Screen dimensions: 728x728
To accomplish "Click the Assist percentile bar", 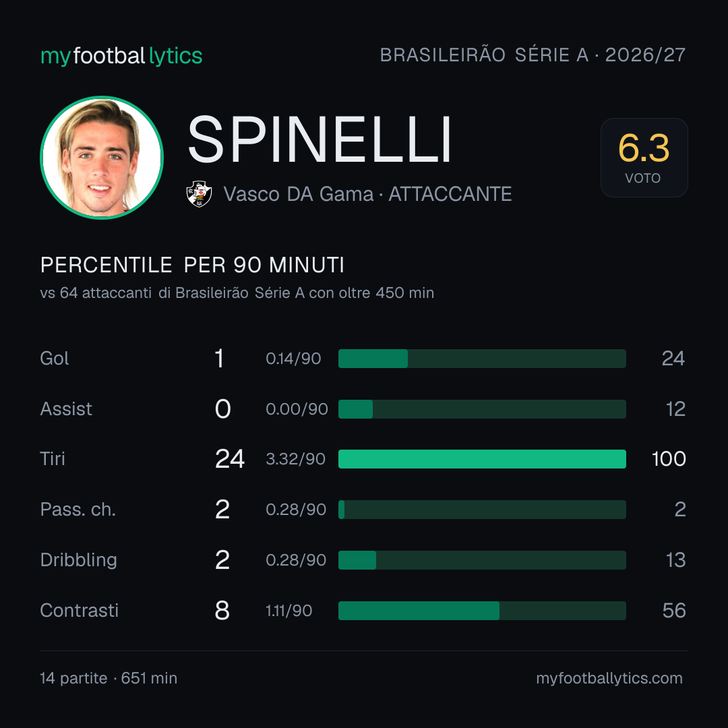I will click(482, 409).
